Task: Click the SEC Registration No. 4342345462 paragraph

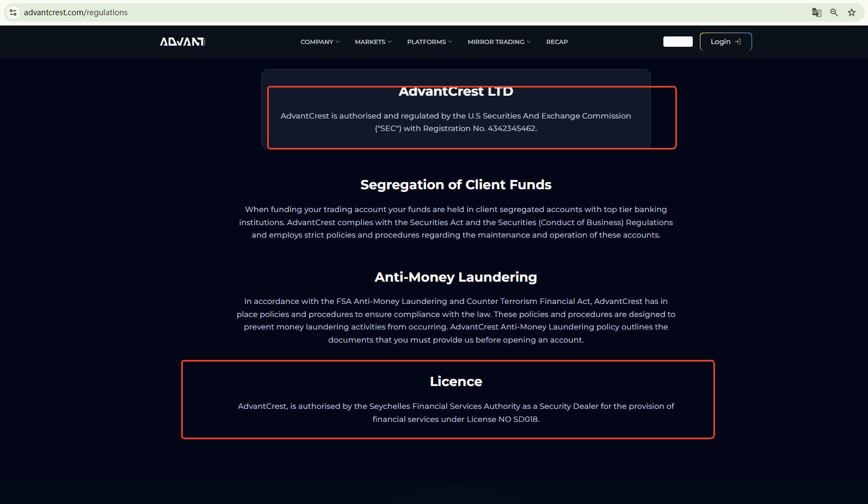Action: pyautogui.click(x=456, y=122)
